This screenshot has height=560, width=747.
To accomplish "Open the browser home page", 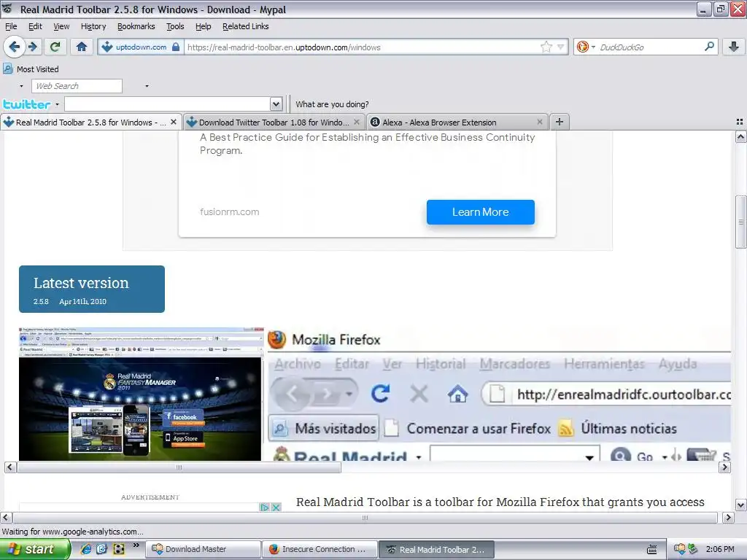I will tap(82, 47).
